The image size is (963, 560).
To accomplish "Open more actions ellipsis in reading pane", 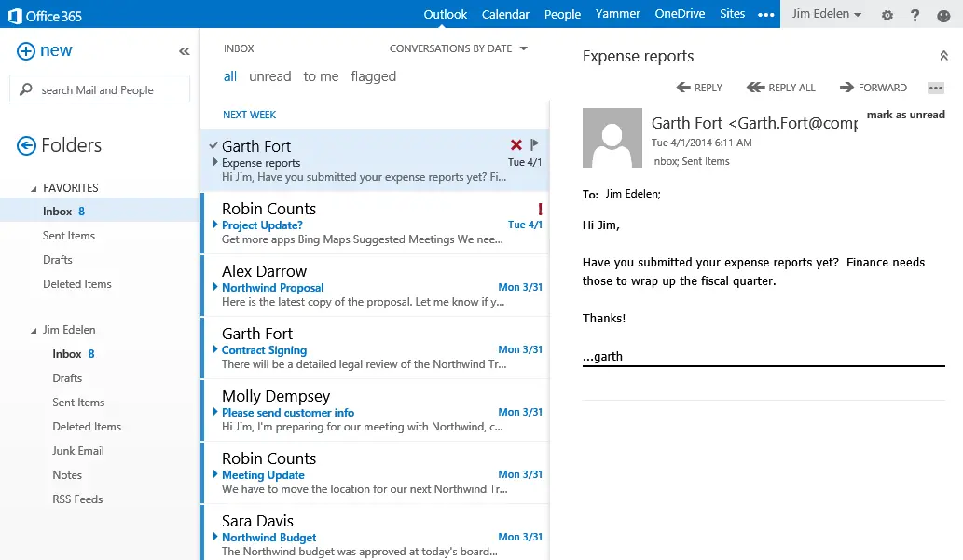I will pyautogui.click(x=935, y=88).
